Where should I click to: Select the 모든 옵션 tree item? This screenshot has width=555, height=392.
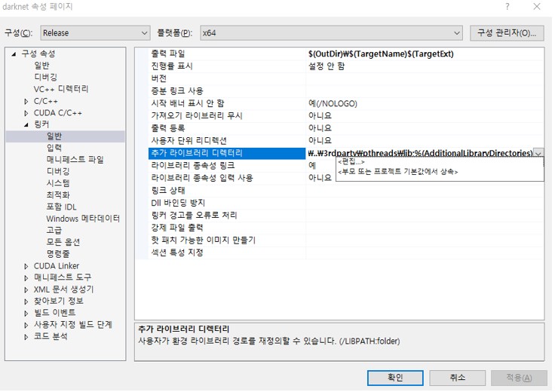(x=63, y=242)
